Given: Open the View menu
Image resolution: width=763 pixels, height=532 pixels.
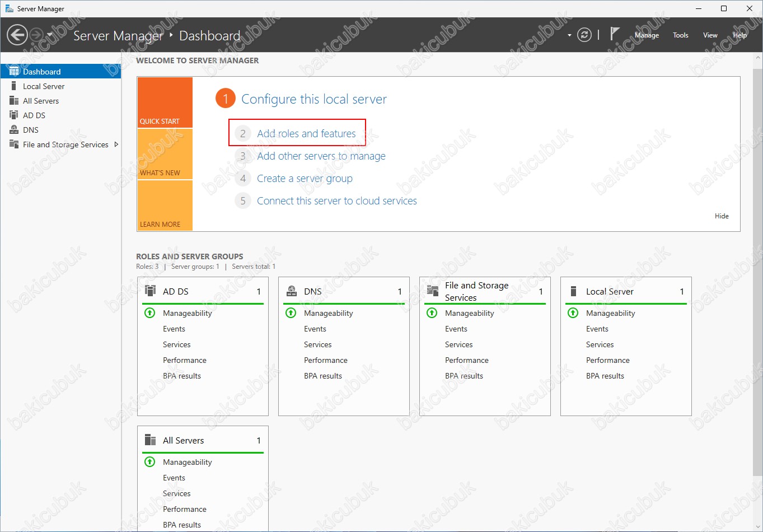Looking at the screenshot, I should [x=710, y=35].
